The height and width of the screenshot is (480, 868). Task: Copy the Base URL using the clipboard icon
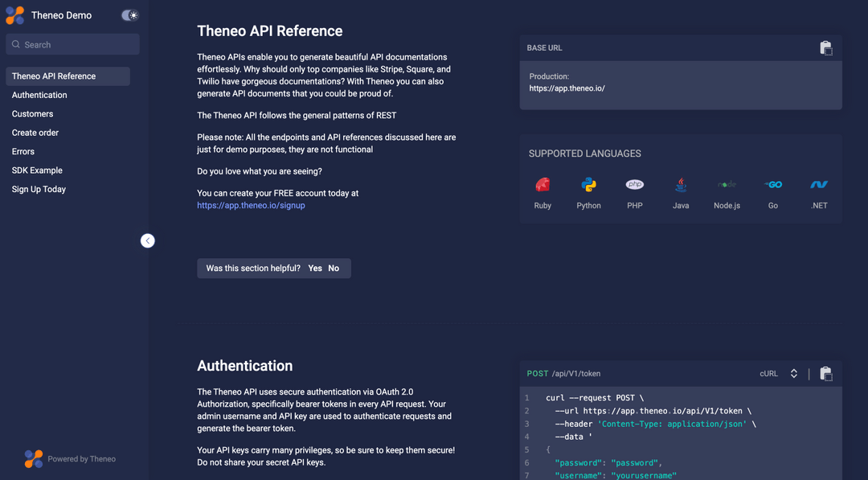[x=826, y=47]
